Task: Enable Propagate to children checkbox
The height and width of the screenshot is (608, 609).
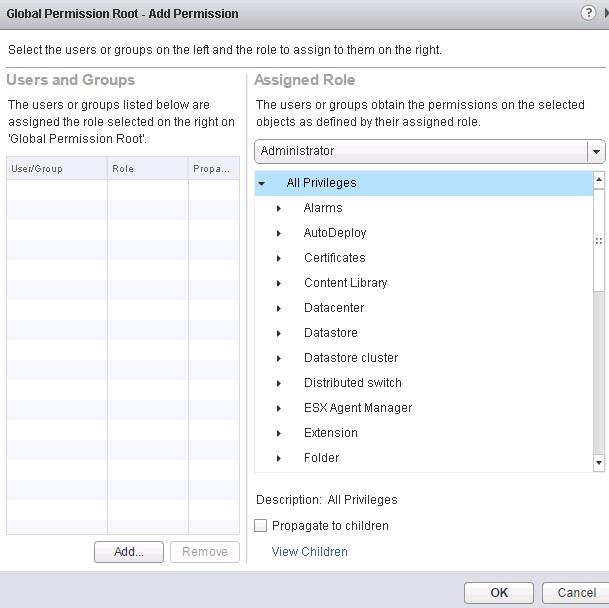Action: point(261,526)
